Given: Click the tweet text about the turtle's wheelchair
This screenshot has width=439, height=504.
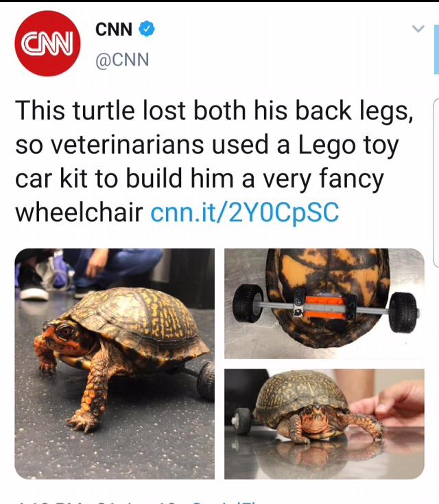Looking at the screenshot, I should (x=214, y=161).
